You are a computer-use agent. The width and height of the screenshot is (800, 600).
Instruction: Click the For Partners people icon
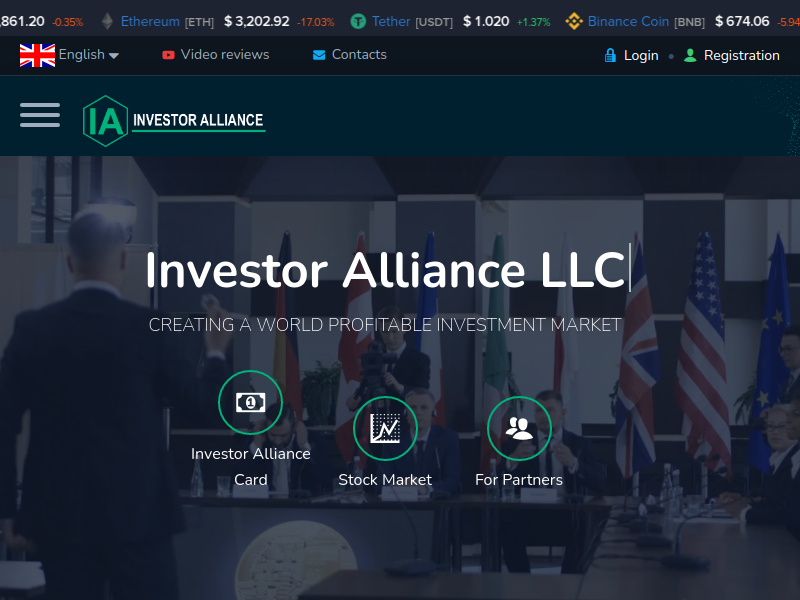pyautogui.click(x=519, y=428)
